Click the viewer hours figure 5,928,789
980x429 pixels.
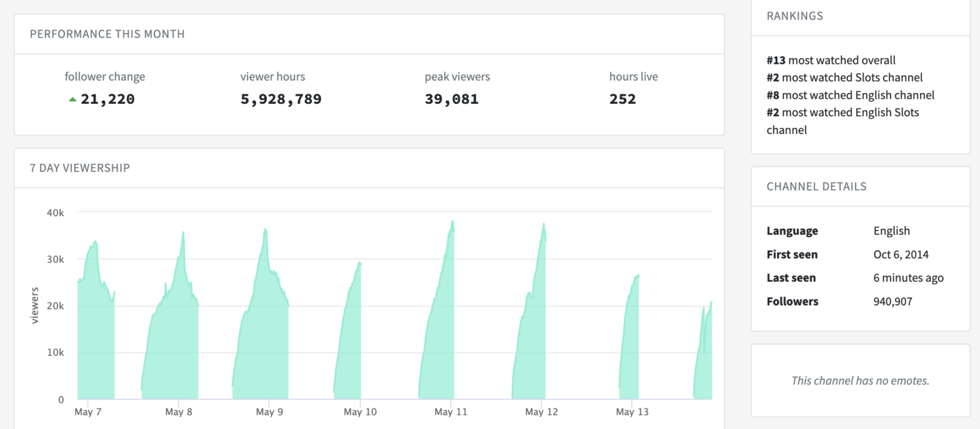click(281, 99)
